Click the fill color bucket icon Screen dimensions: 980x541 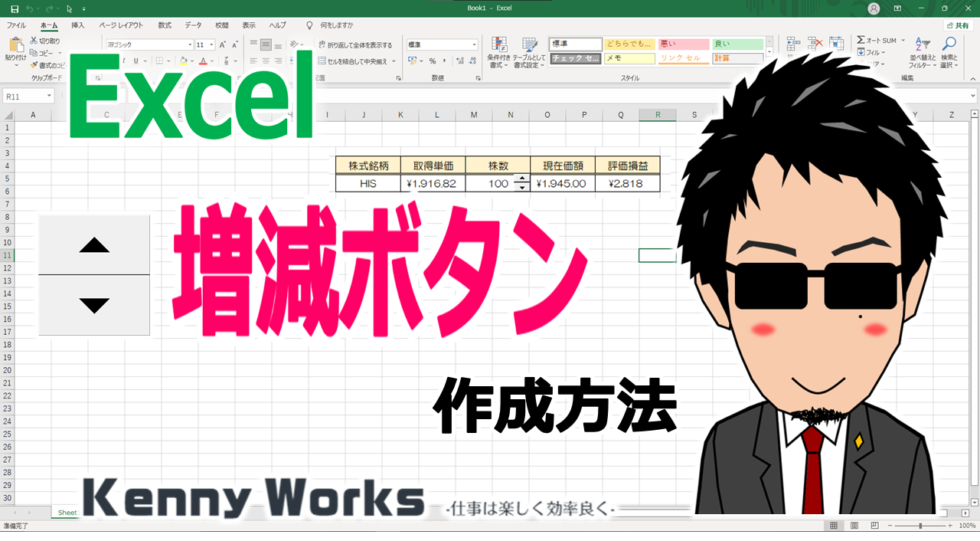(184, 61)
